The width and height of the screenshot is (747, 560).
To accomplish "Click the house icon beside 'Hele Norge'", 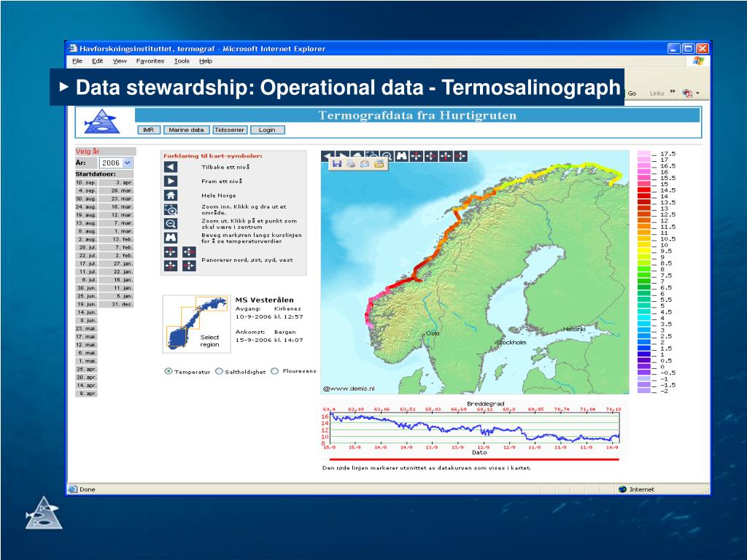I will click(x=171, y=195).
